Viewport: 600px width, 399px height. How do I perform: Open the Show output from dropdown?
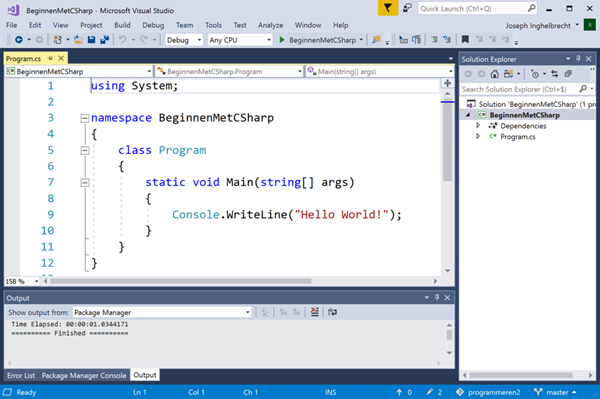click(162, 313)
